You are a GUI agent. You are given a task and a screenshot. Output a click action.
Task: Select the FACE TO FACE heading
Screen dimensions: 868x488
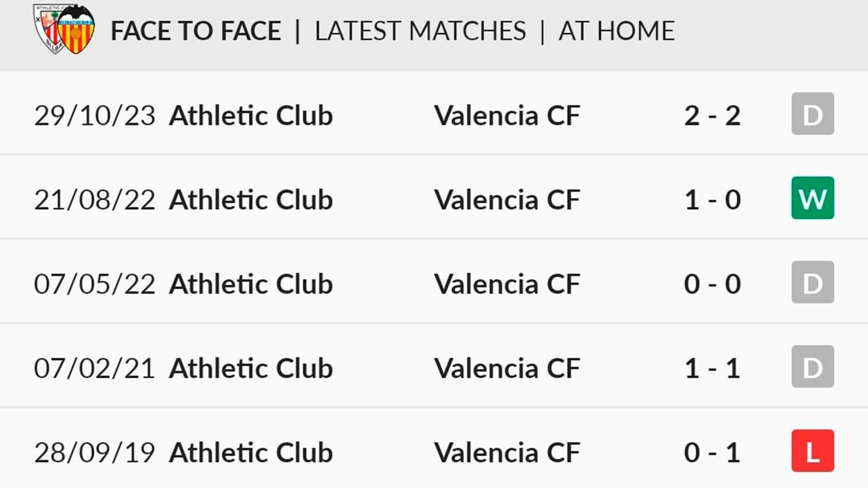click(x=196, y=31)
